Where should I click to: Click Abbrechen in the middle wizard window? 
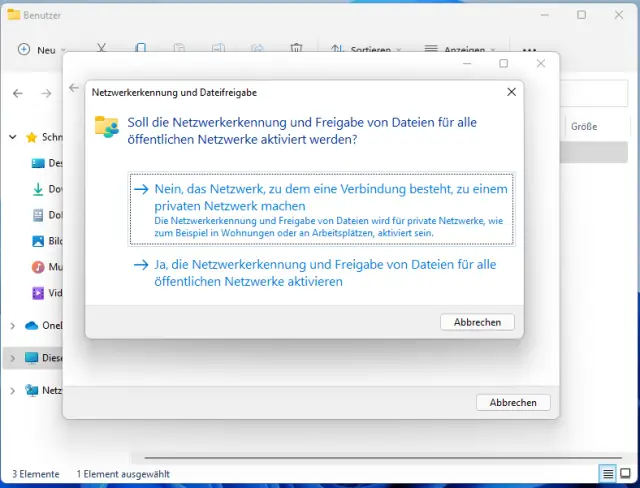coord(513,402)
